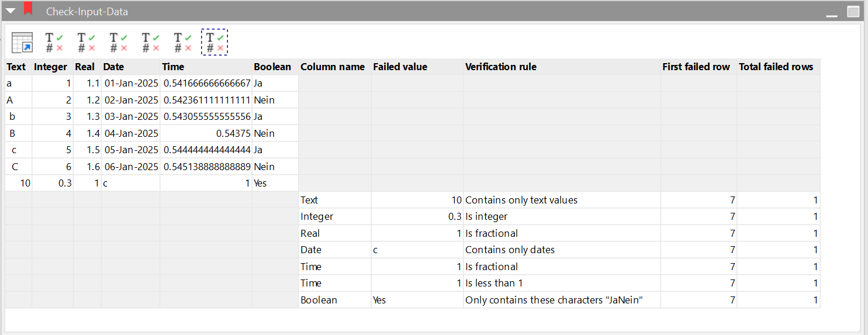Click the 'Is less than 1' rule cell

click(x=562, y=283)
